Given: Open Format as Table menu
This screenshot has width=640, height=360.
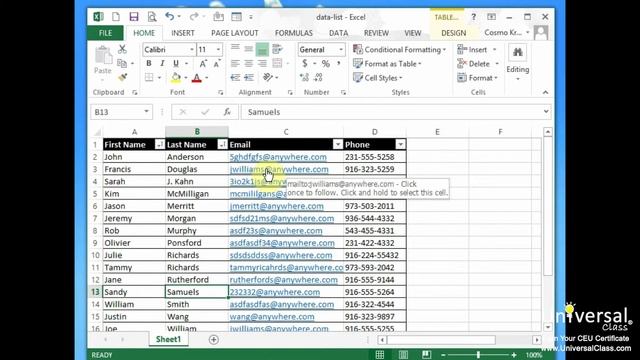Looking at the screenshot, I should (x=387, y=64).
